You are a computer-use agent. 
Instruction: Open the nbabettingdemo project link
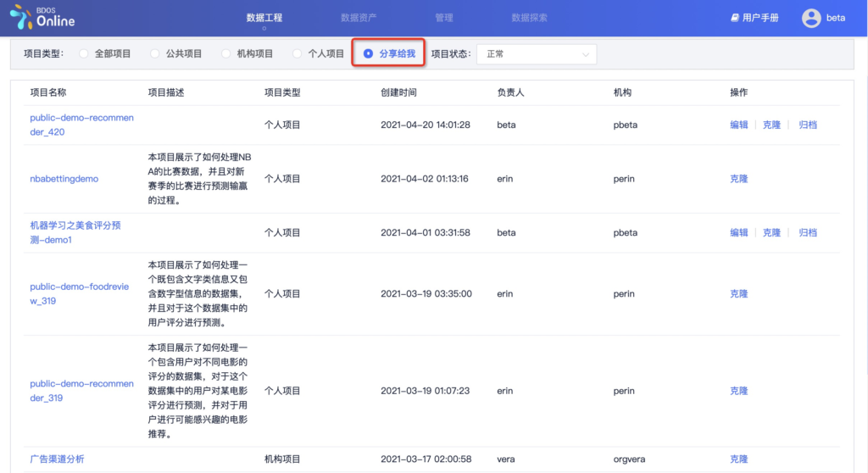64,179
